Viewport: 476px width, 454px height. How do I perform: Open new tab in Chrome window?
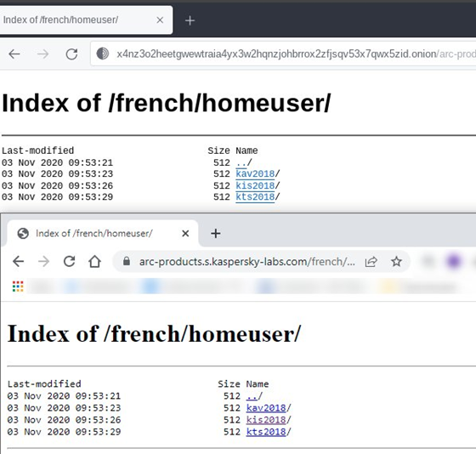[x=216, y=233]
